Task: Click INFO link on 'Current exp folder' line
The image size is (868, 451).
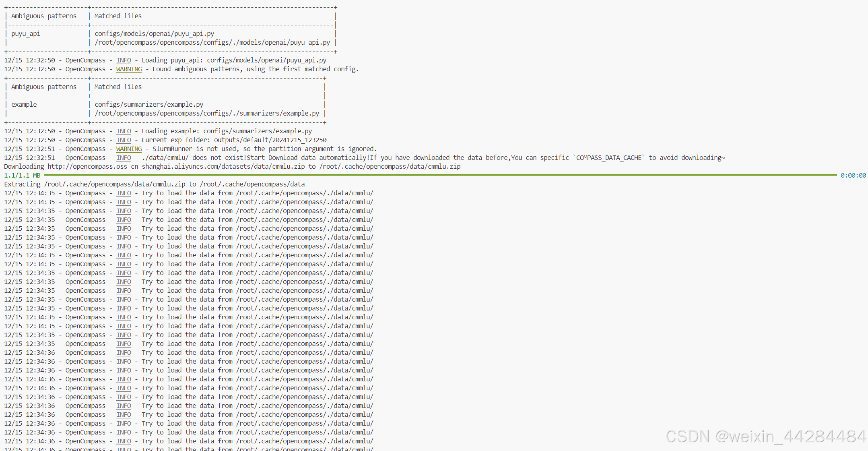Action: 124,140
